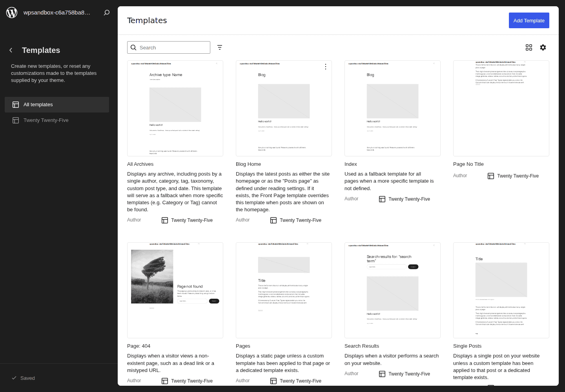This screenshot has width=565, height=392.
Task: Go back using the Templates back chevron
Action: point(11,50)
